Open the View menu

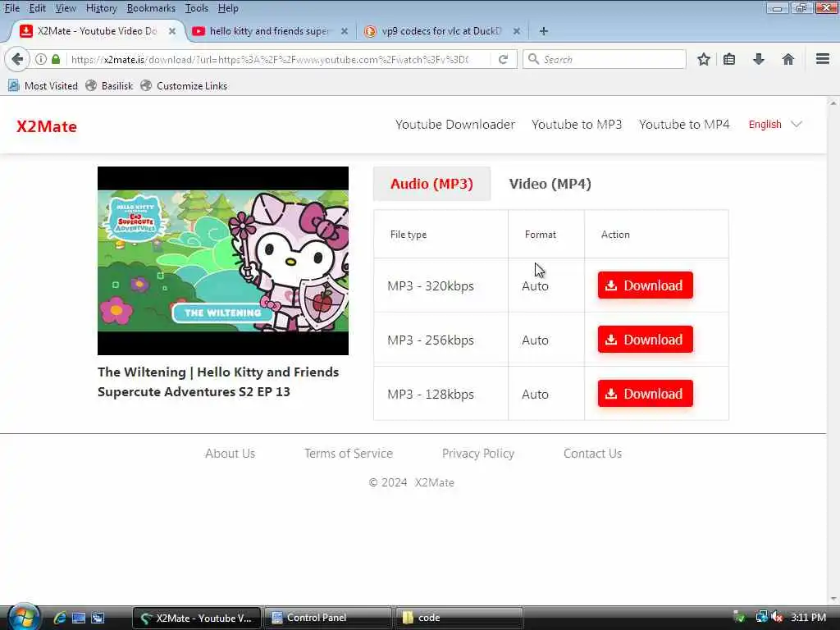66,8
